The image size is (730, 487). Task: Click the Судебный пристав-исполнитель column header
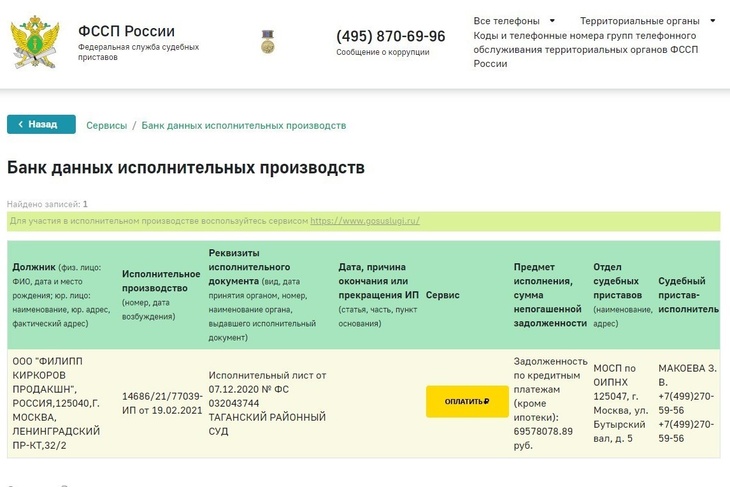click(x=688, y=295)
